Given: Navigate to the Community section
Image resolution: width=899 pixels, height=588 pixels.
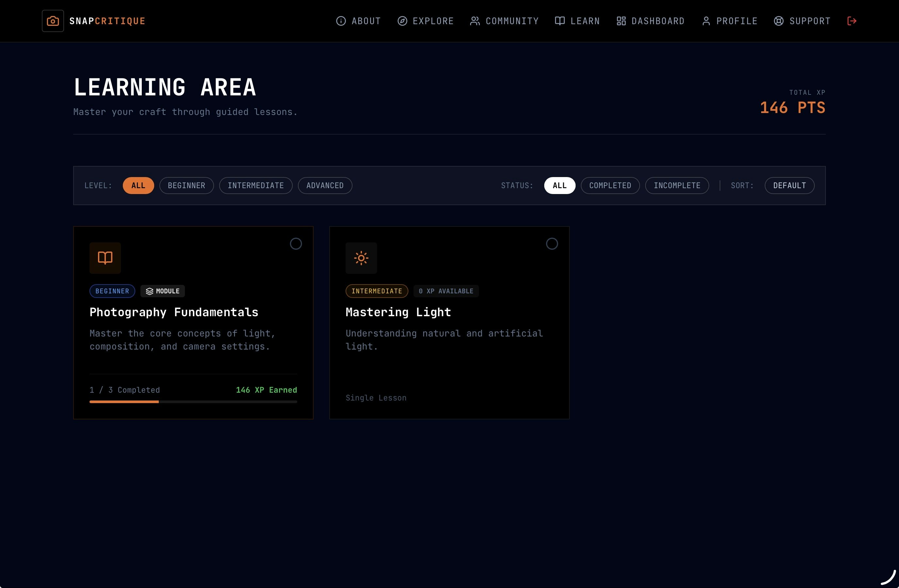Looking at the screenshot, I should click(x=504, y=21).
